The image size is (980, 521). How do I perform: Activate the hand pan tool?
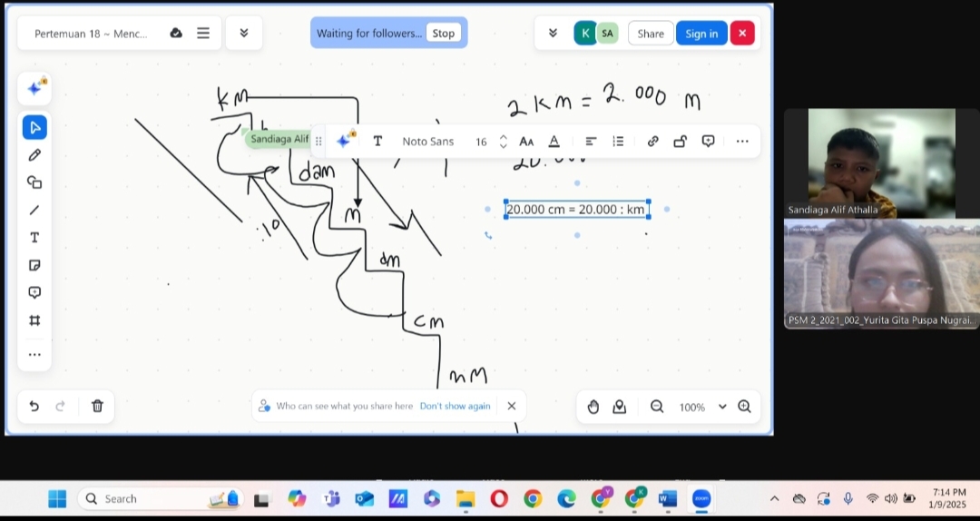593,408
